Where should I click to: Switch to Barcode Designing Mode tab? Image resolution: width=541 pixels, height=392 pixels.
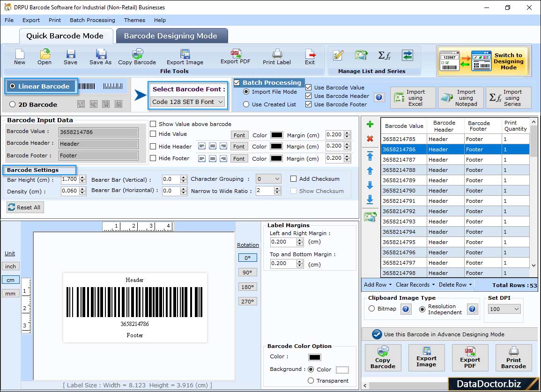pyautogui.click(x=172, y=36)
